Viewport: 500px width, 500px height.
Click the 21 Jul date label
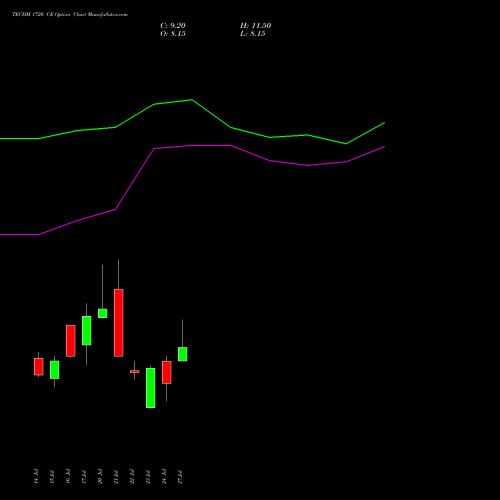[x=116, y=476]
